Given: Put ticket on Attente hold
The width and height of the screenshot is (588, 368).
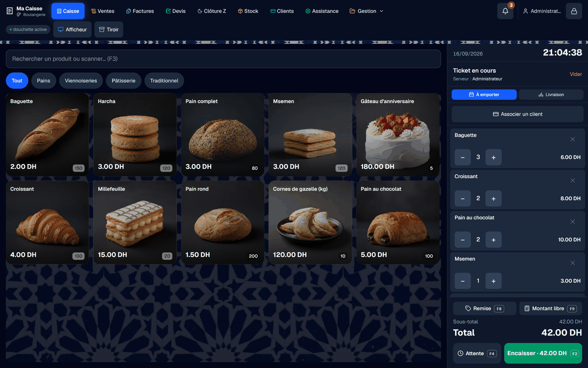Looking at the screenshot, I should pyautogui.click(x=477, y=353).
